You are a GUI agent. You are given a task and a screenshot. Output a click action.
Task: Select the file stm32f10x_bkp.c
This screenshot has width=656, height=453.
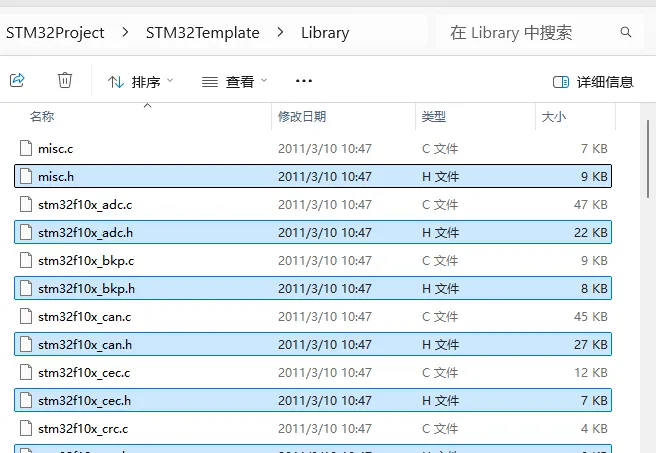(x=313, y=261)
